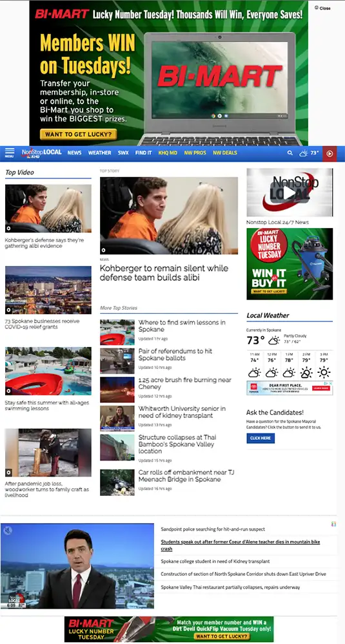Open Pair of referendums Spokane ballots story
This screenshot has height=644, width=345.
[175, 354]
